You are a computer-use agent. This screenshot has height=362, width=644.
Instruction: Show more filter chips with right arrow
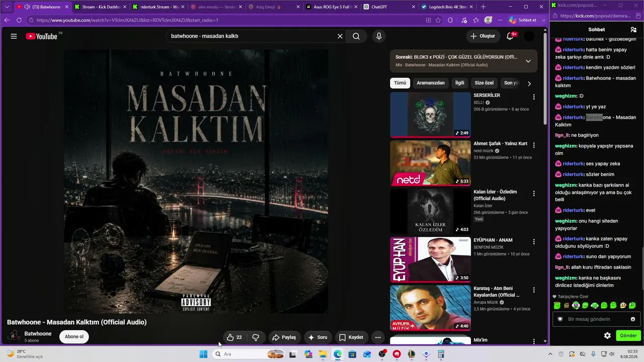[529, 83]
